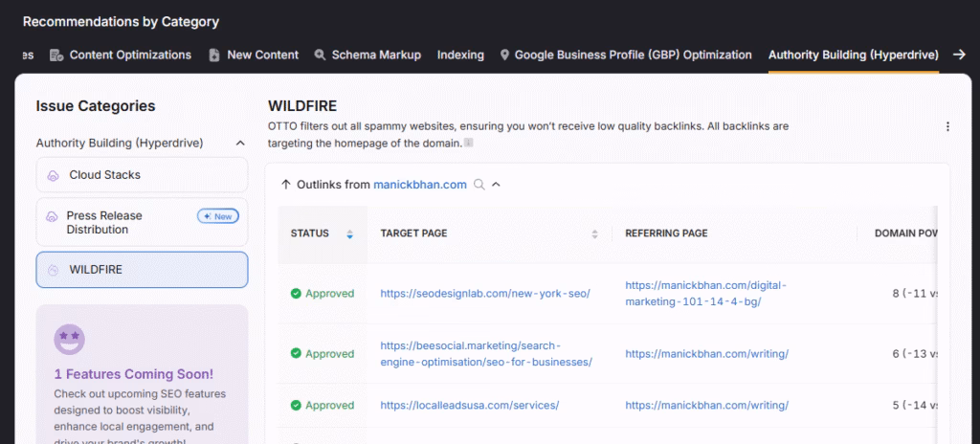The height and width of the screenshot is (444, 980).
Task: Open the manickbhan.com outlinks domain link
Action: tap(419, 185)
